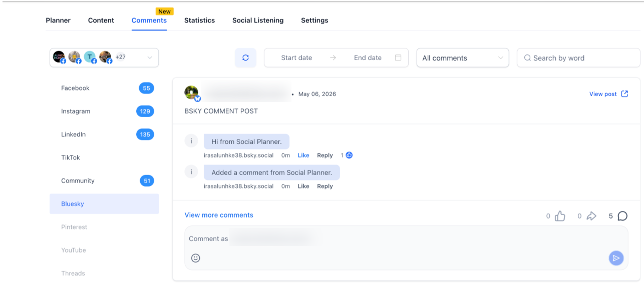Reply to the 'Hi from Social Planner.' comment
Viewport: 644px width, 287px height.
point(325,155)
